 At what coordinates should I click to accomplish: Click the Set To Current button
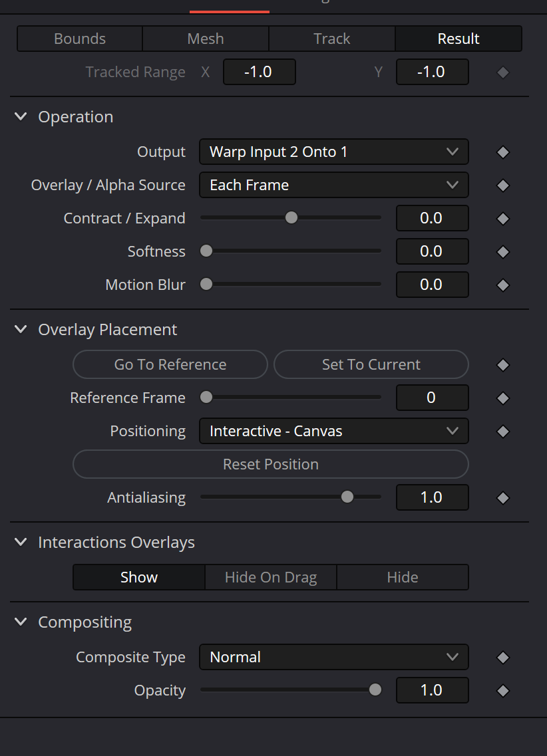pyautogui.click(x=371, y=364)
